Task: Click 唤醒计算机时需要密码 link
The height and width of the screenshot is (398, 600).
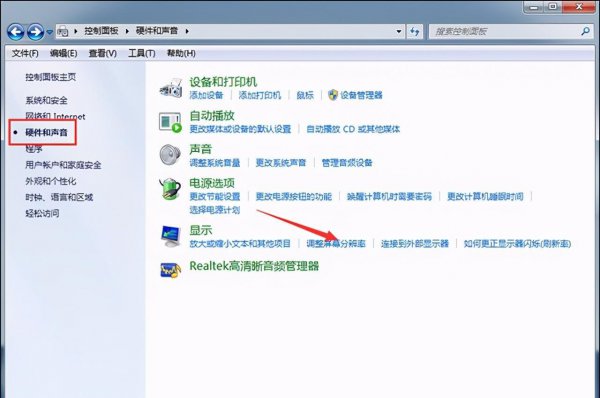Action: (x=389, y=197)
